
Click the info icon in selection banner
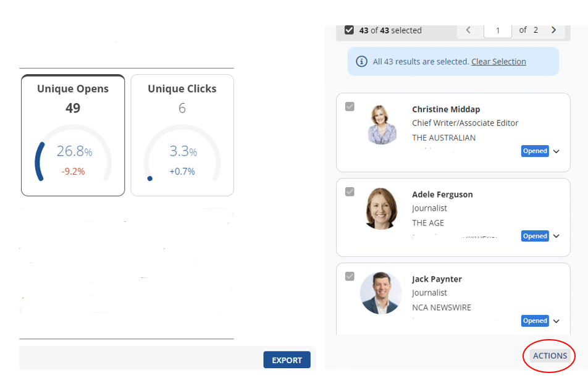(x=362, y=62)
